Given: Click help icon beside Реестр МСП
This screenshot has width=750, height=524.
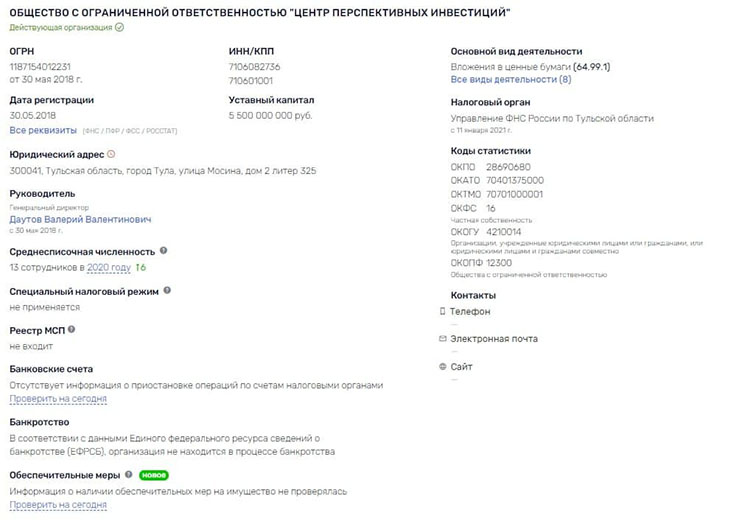Looking at the screenshot, I should [x=72, y=329].
